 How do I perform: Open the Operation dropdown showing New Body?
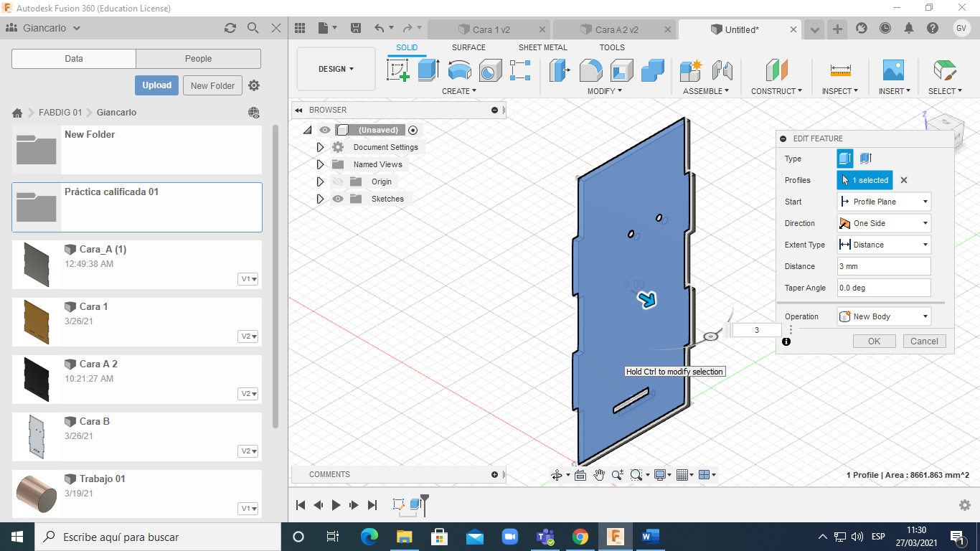coord(884,316)
